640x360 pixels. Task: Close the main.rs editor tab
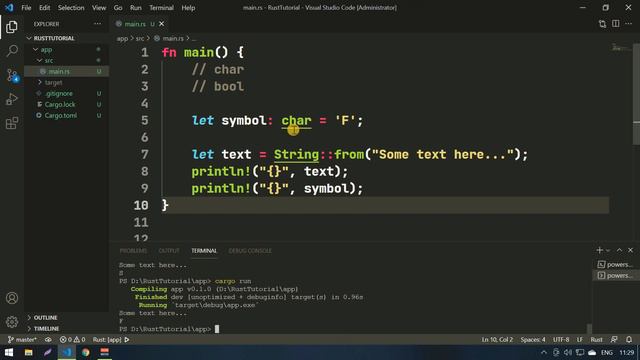pos(162,24)
